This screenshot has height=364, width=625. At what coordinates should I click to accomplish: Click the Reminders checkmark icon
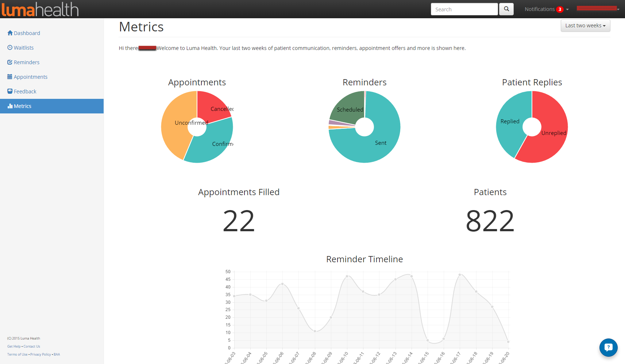click(x=10, y=62)
